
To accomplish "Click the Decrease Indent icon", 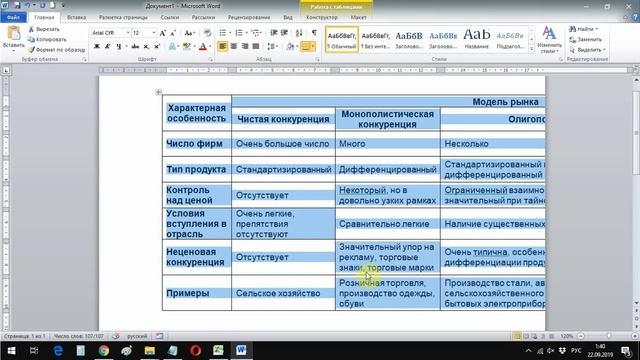I will [x=273, y=33].
